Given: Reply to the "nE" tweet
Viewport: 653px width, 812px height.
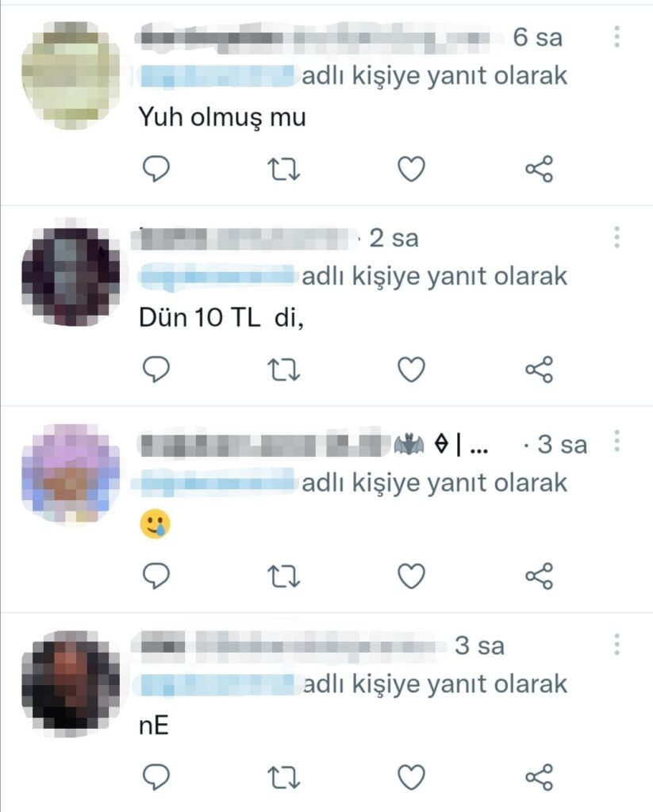Looking at the screenshot, I should [x=156, y=777].
